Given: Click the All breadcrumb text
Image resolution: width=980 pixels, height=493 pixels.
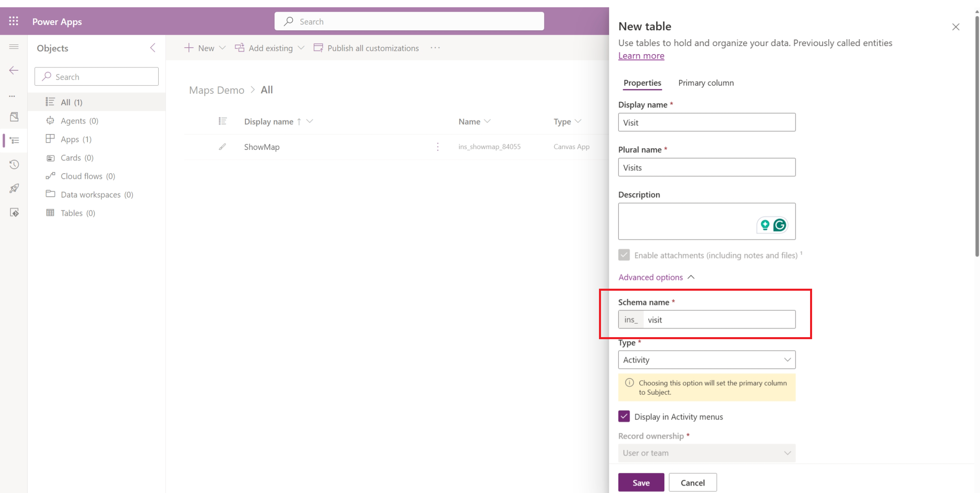Looking at the screenshot, I should tap(267, 90).
